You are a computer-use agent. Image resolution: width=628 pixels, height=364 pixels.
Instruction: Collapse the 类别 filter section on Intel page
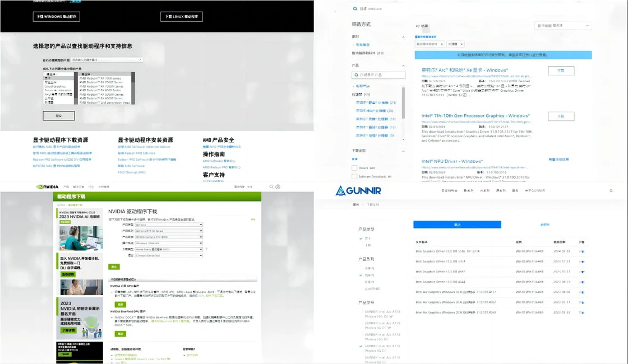(403, 37)
